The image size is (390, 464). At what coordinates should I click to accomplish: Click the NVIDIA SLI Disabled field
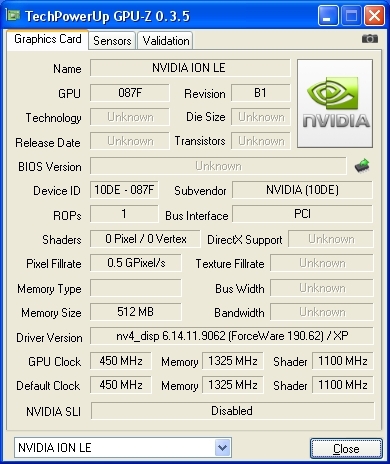232,411
